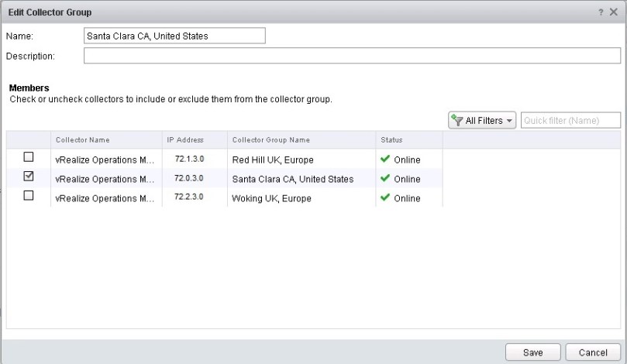Click Online status in Red Hill row

coord(407,160)
